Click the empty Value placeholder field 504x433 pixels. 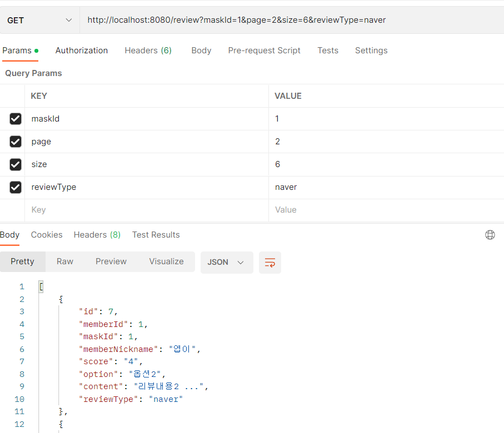tap(386, 210)
